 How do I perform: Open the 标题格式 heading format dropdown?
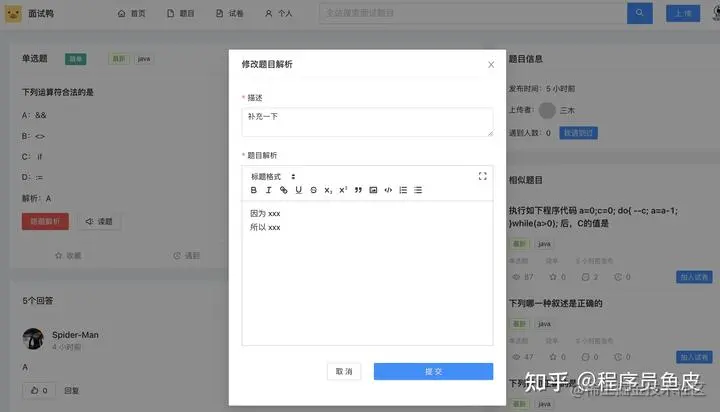coord(273,176)
